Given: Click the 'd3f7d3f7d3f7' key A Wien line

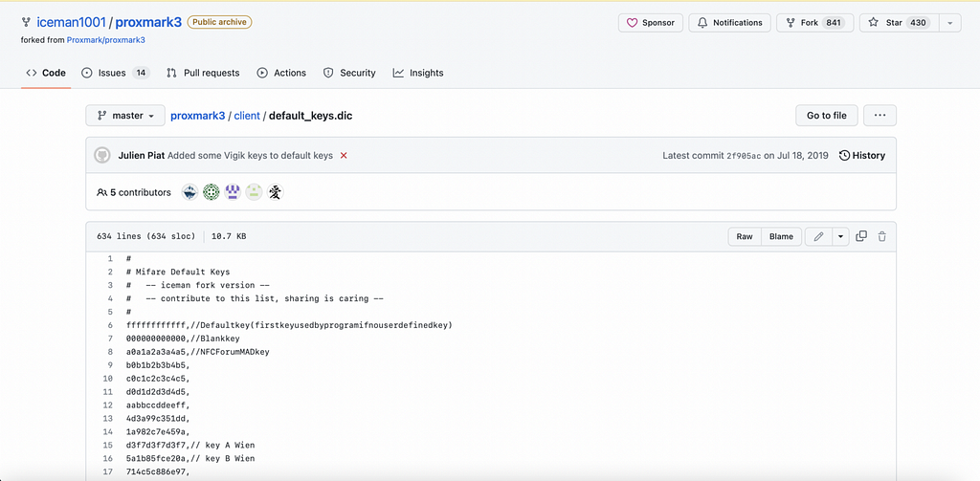Looking at the screenshot, I should click(190, 446).
